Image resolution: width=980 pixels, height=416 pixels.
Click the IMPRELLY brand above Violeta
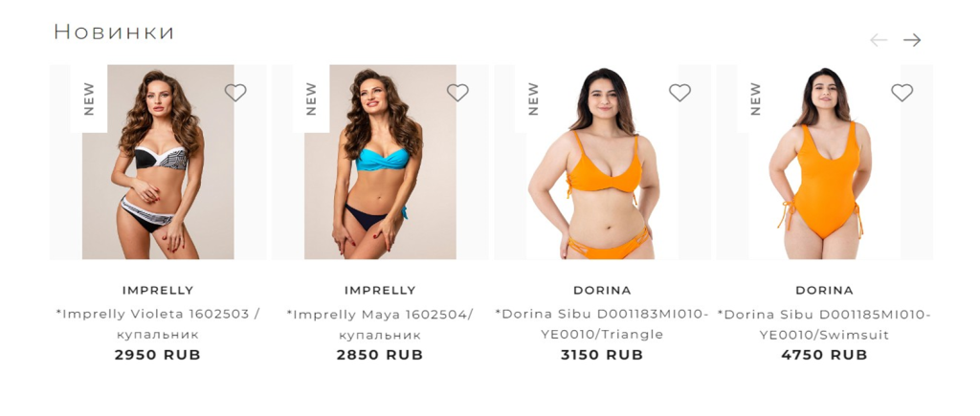point(158,291)
